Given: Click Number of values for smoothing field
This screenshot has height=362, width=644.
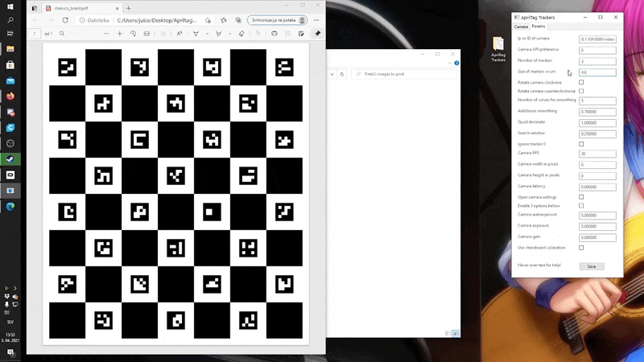Looking at the screenshot, I should click(x=597, y=101).
